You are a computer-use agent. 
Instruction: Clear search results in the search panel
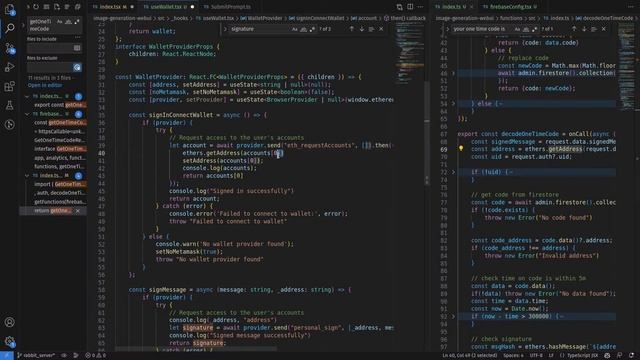[47, 7]
